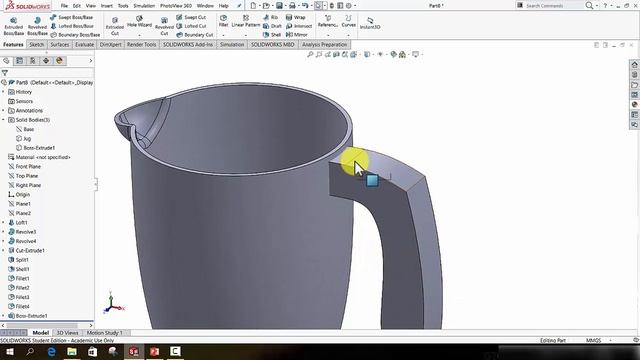Open the Hole Wizard

[139, 22]
